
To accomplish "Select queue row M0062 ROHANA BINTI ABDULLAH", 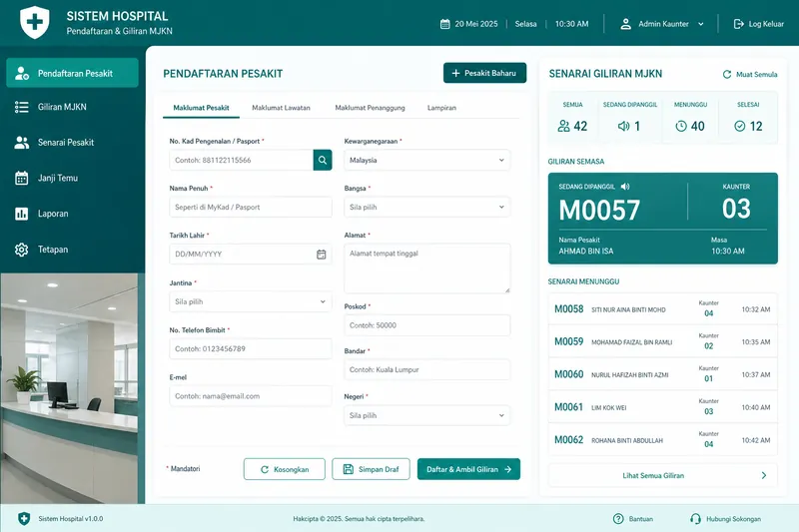I will 663,440.
